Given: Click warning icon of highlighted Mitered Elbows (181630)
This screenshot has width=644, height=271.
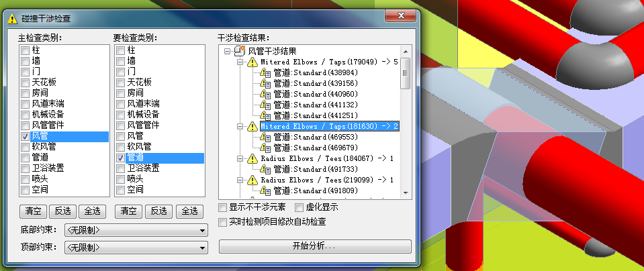Looking at the screenshot, I should 252,126.
